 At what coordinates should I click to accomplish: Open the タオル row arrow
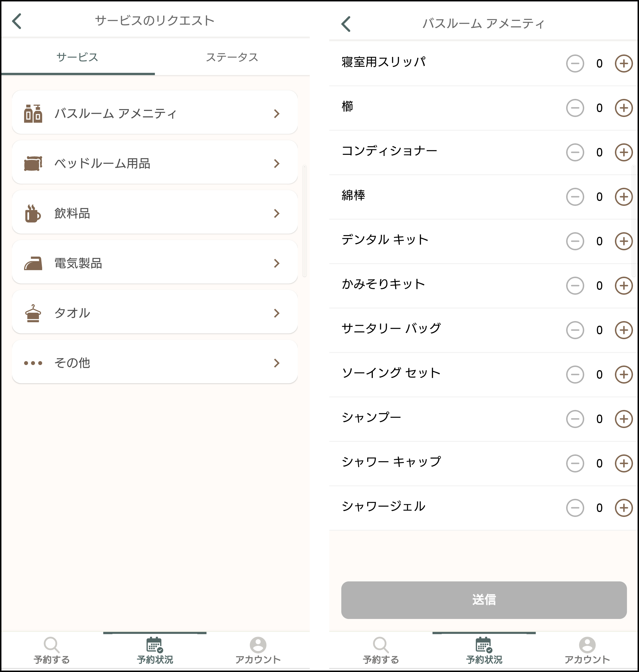pos(276,313)
